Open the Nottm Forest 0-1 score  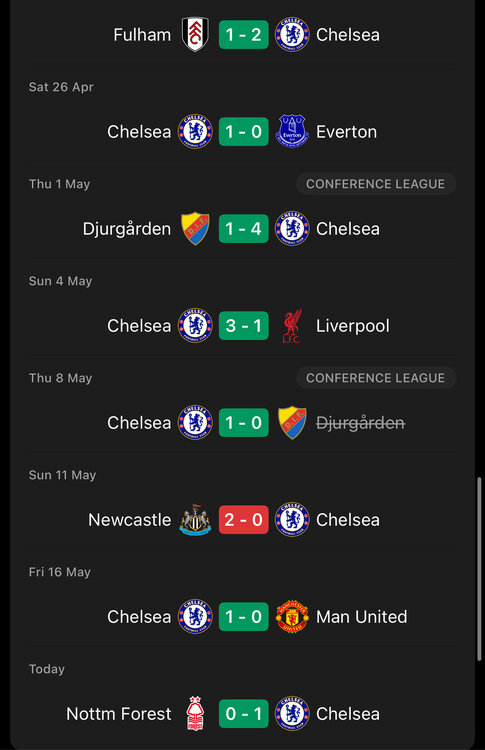[243, 714]
